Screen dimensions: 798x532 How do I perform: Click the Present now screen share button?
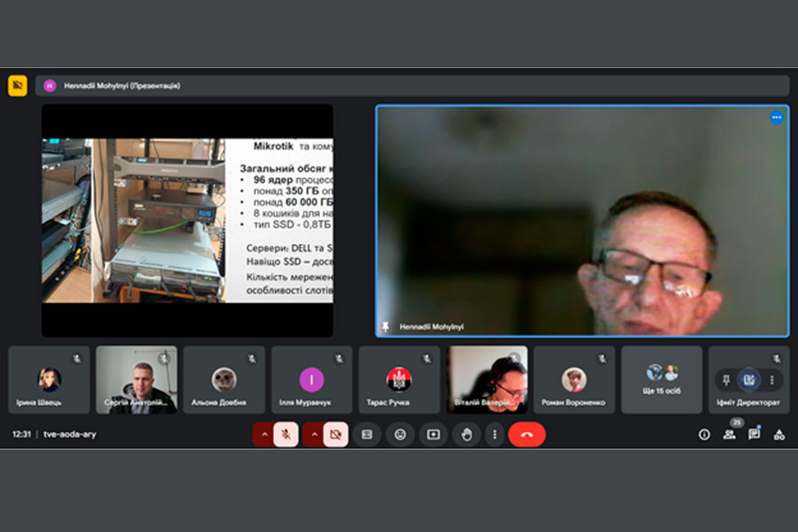(x=433, y=434)
